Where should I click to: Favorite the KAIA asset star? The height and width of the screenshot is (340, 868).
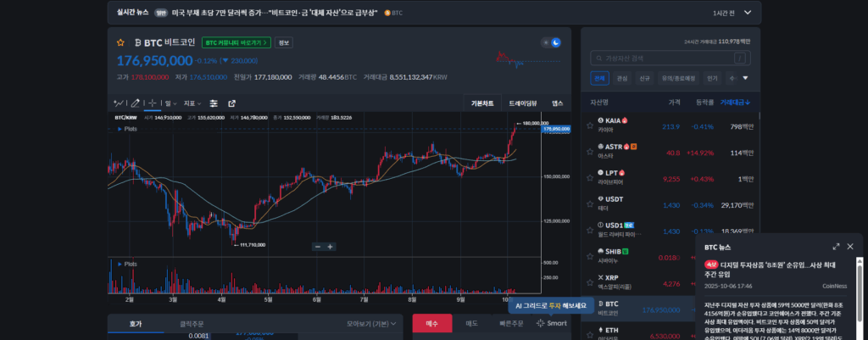pos(590,126)
